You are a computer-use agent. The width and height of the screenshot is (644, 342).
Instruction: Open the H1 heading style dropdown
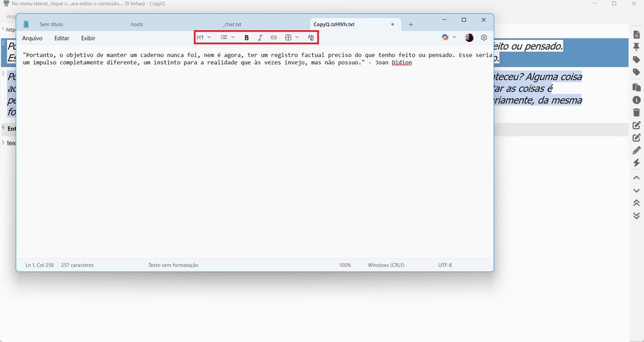(x=204, y=37)
